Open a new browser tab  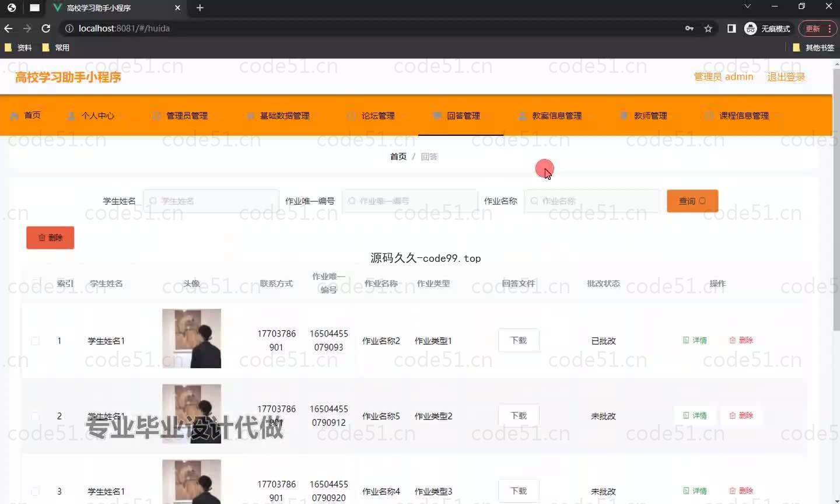pyautogui.click(x=199, y=8)
